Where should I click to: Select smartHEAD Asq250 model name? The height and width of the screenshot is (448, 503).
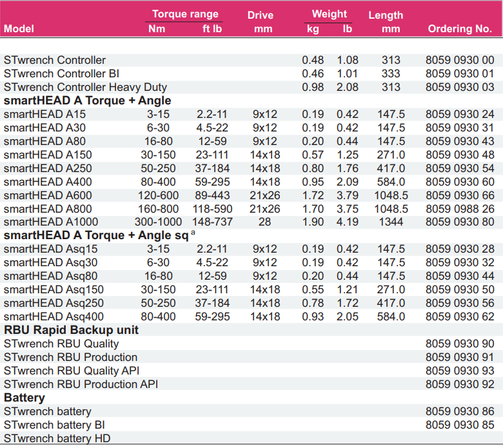coord(54,303)
